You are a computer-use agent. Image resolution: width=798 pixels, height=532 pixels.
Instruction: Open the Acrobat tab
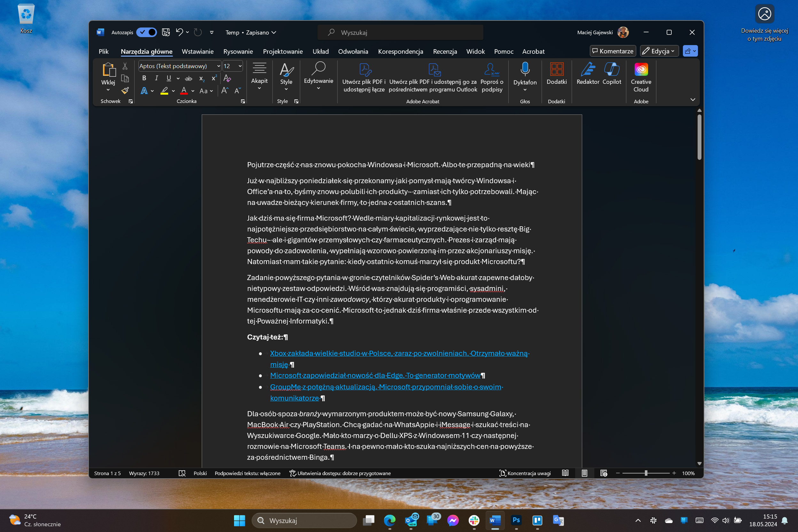pos(533,51)
